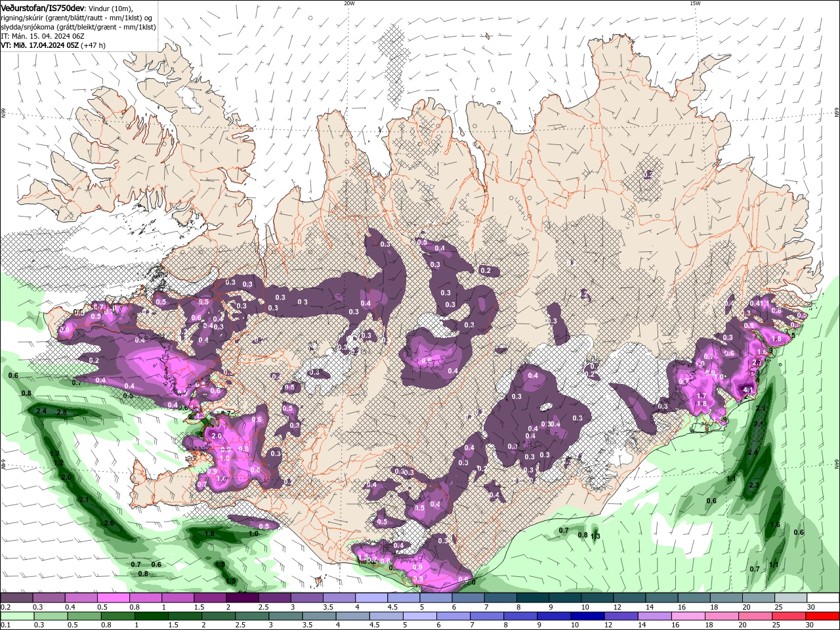Select the crimson rain swatch labeled 25
The width and height of the screenshot is (840, 630).
click(x=788, y=616)
